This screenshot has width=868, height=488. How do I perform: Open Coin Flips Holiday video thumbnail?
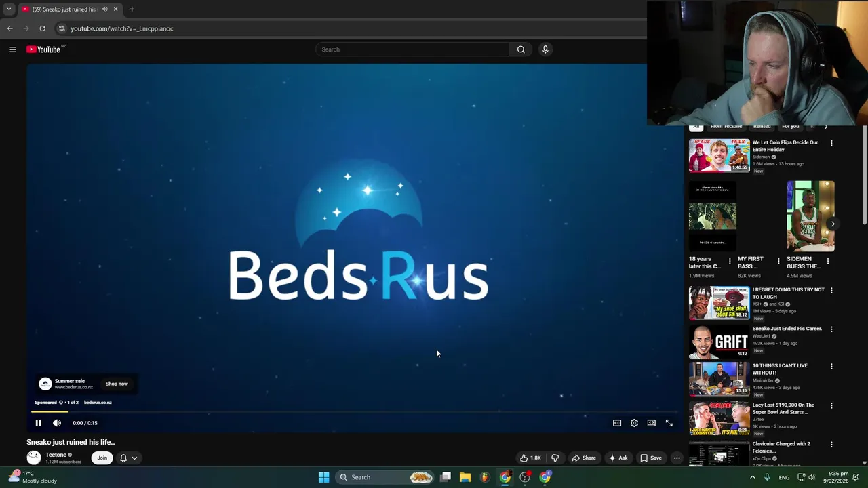[719, 156]
